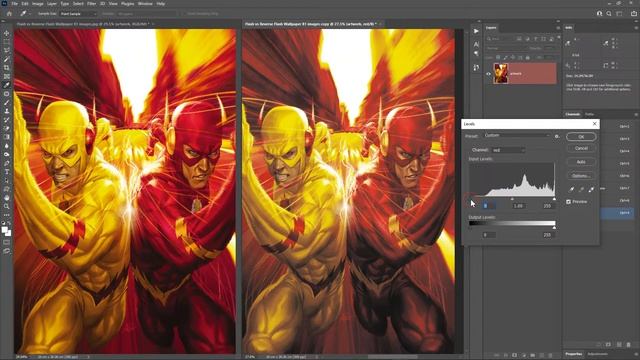
Task: Open Levels preset options gear
Action: tap(557, 136)
